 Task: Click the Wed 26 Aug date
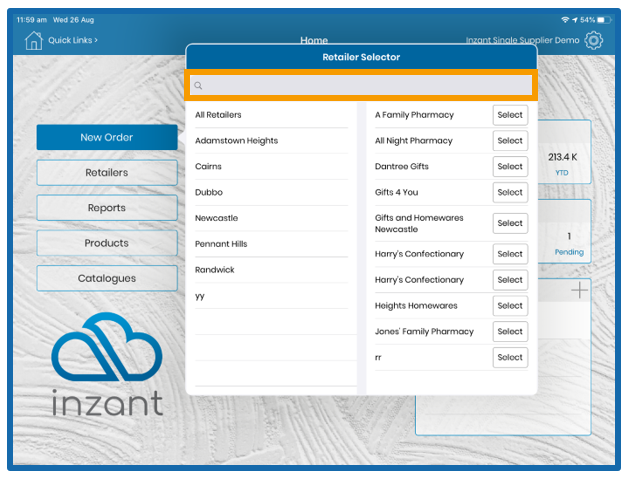(x=73, y=20)
